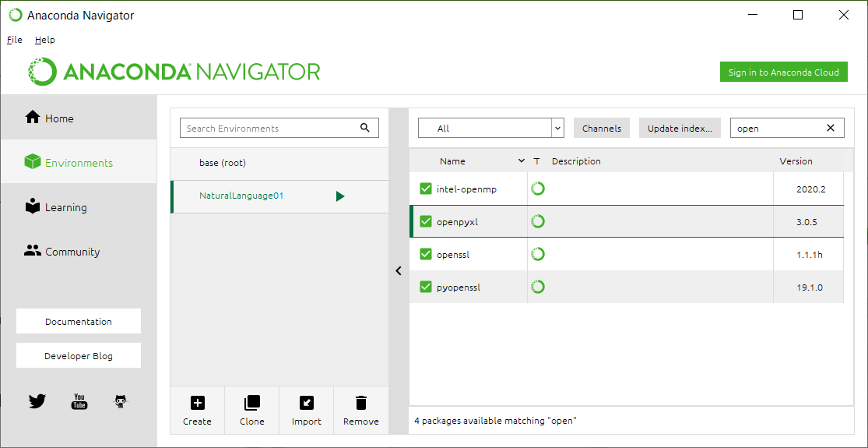Toggle the pyopenssl checkbox
This screenshot has height=448, width=868.
tap(425, 287)
